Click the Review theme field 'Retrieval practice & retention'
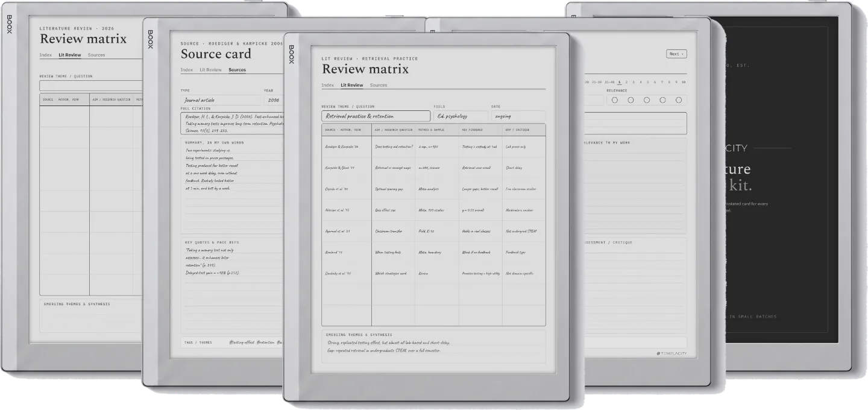This screenshot has height=410, width=868. (x=376, y=116)
